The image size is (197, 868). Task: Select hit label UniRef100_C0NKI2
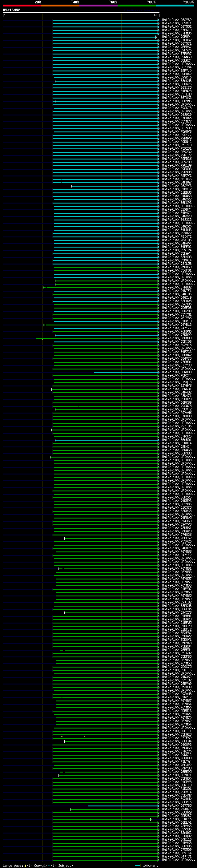(177, 755)
